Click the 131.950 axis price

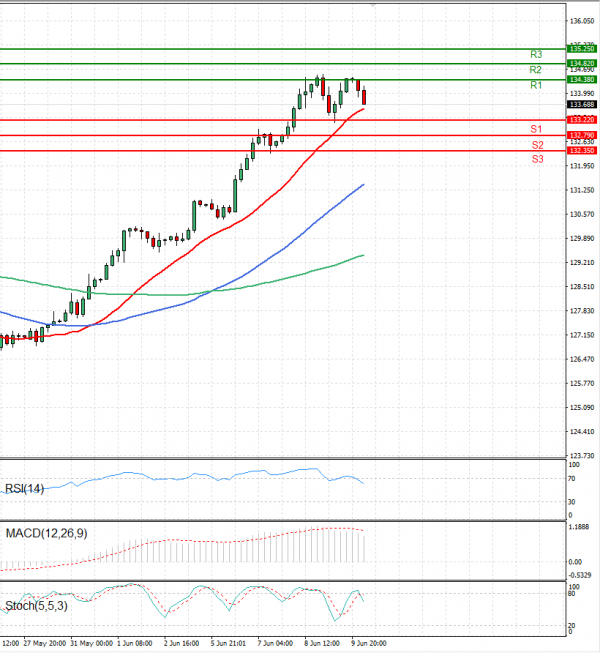pyautogui.click(x=582, y=166)
